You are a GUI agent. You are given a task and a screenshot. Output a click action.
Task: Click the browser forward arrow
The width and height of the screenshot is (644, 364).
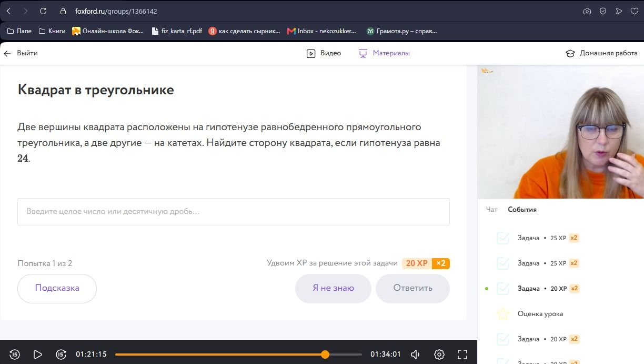[x=26, y=11]
